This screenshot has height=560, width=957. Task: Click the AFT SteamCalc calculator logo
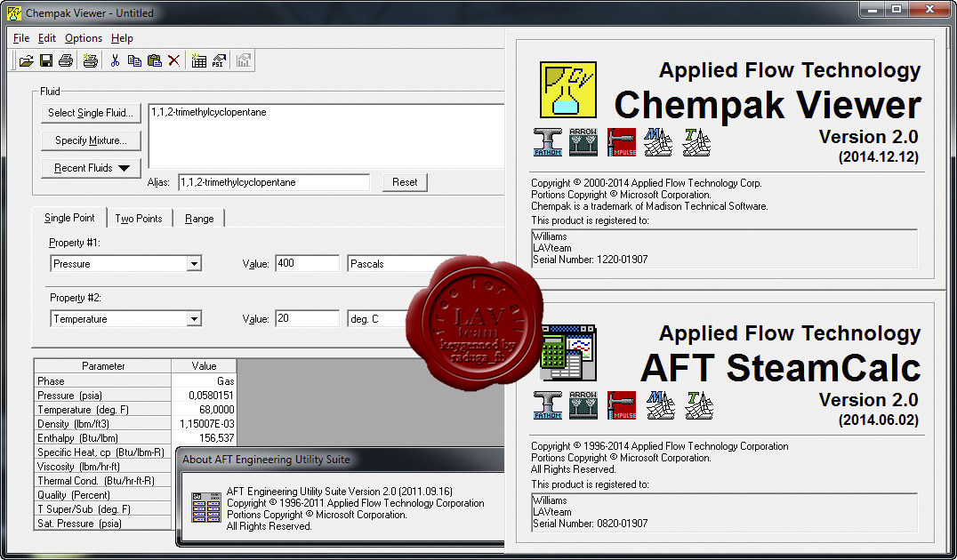[568, 353]
